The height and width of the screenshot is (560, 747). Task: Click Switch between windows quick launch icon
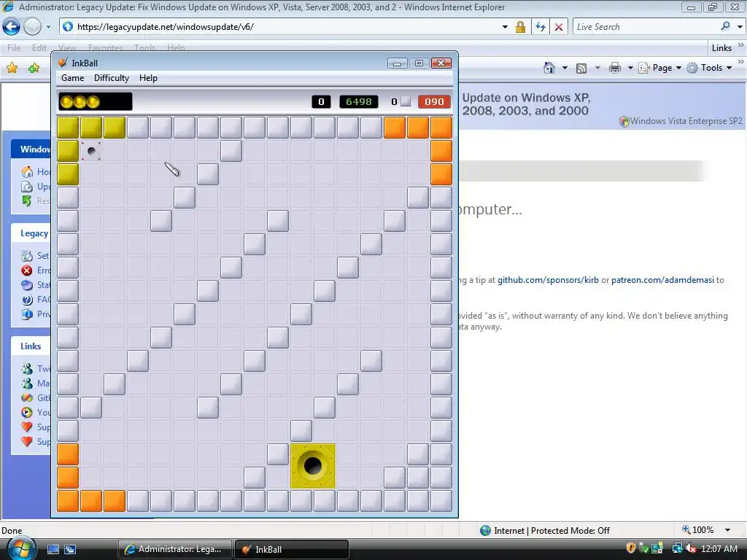tap(70, 550)
